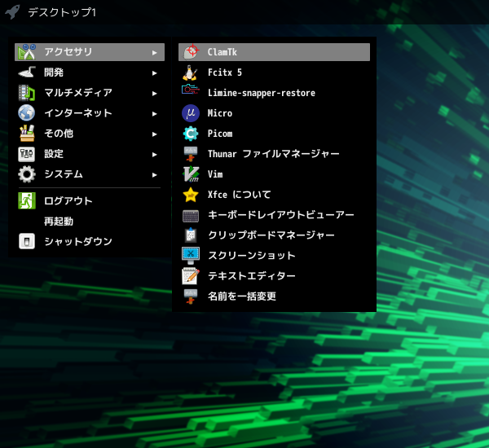Click the Thunar ファイルマネージャー icon
489x448 pixels.
(191, 154)
